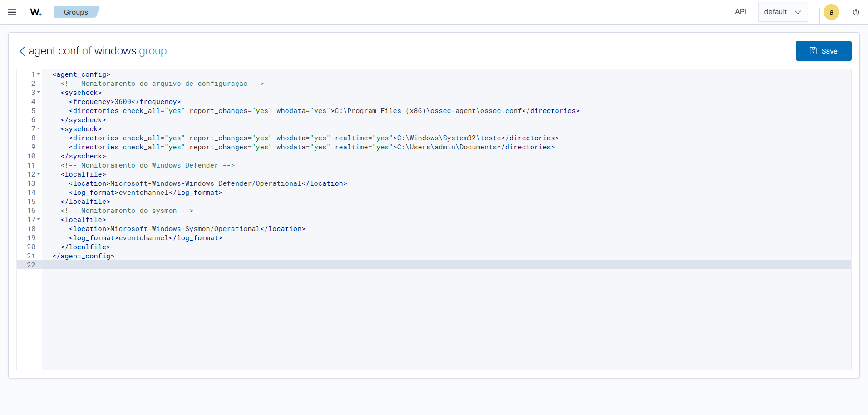The height and width of the screenshot is (415, 868).
Task: Place cursor on empty line 22
Action: tap(446, 265)
